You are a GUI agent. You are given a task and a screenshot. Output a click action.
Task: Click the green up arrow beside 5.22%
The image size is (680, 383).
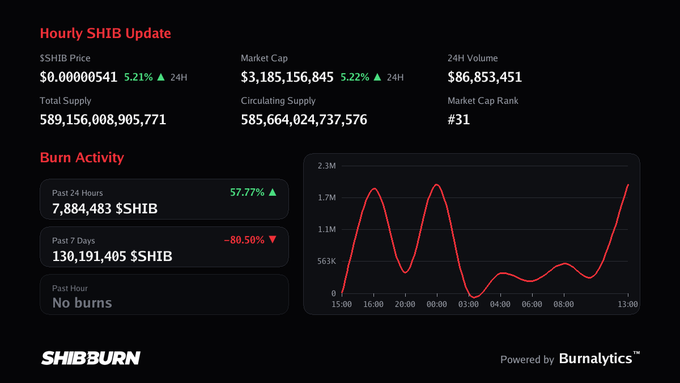(x=377, y=77)
